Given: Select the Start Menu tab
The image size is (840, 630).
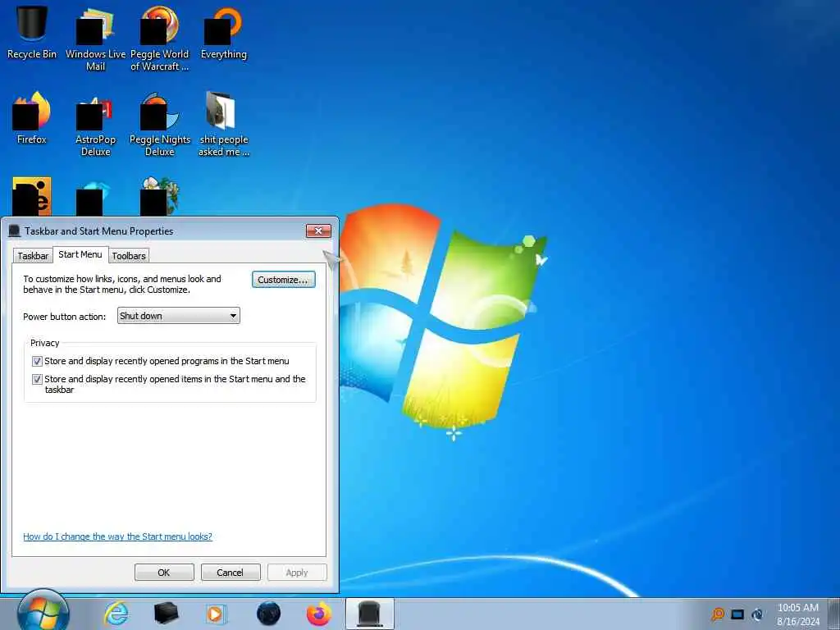Looking at the screenshot, I should click(x=80, y=254).
